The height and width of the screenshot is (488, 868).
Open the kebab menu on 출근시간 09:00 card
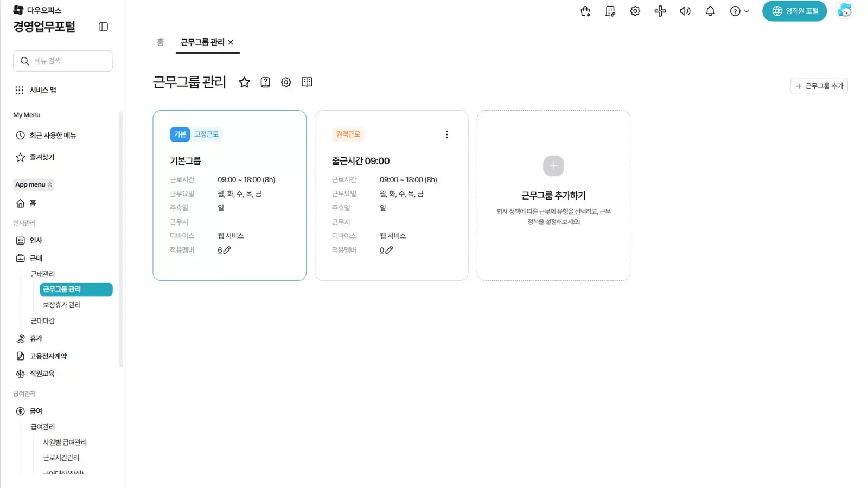[447, 134]
